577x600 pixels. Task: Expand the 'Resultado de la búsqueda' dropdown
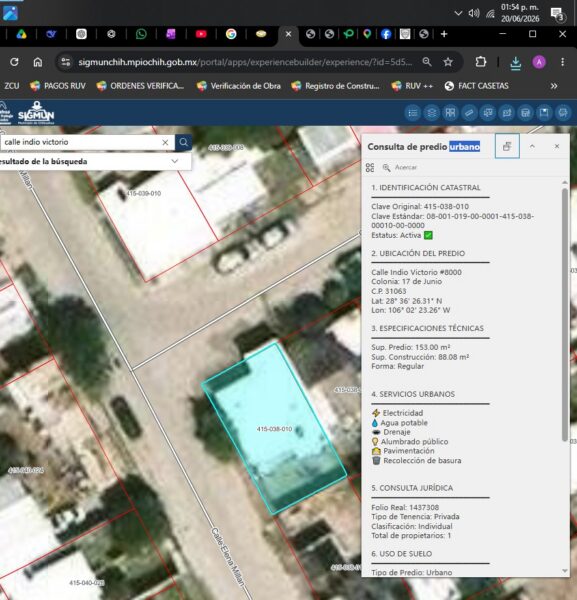tap(174, 161)
